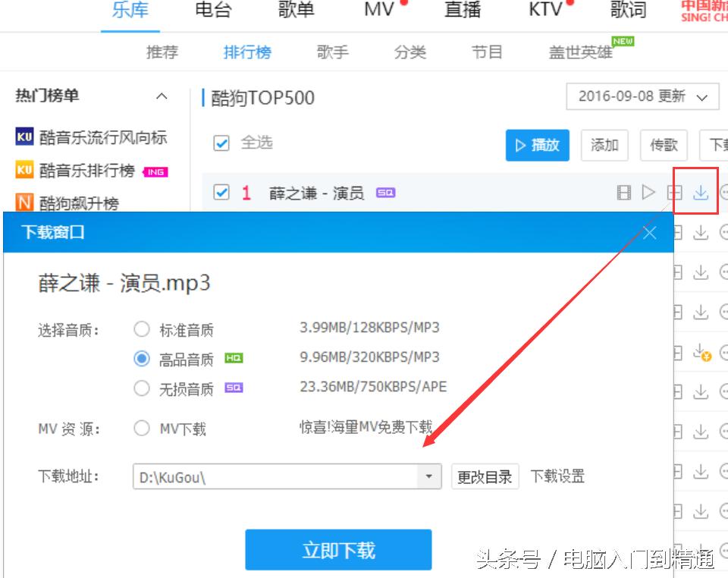Viewport: 728px width, 578px height.
Task: Open the more options ellipsis icon on a song row
Action: pyautogui.click(x=725, y=192)
